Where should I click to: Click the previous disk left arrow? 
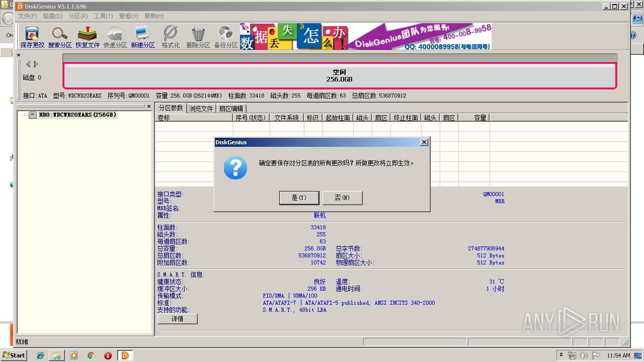pos(28,64)
